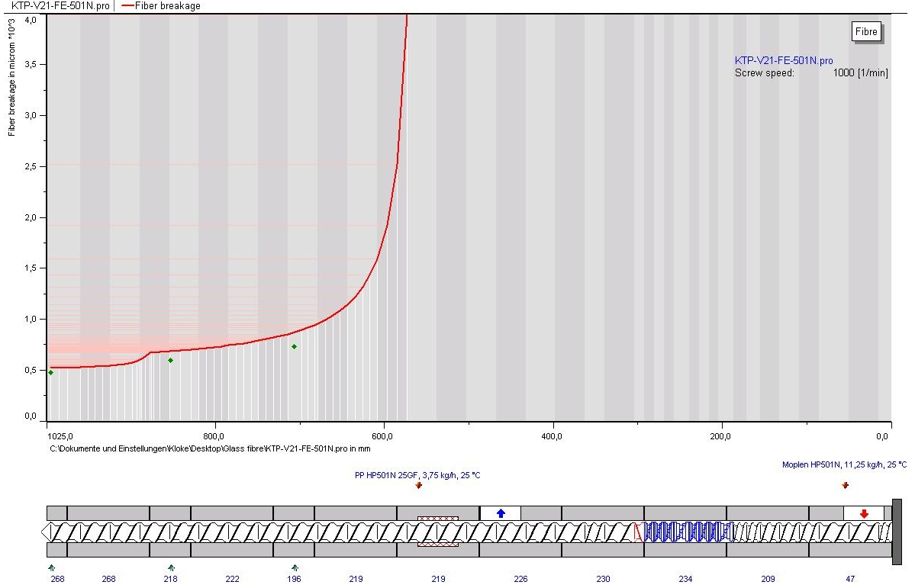Click the screw tip at die end
The height and width of the screenshot is (588, 915).
(47, 532)
